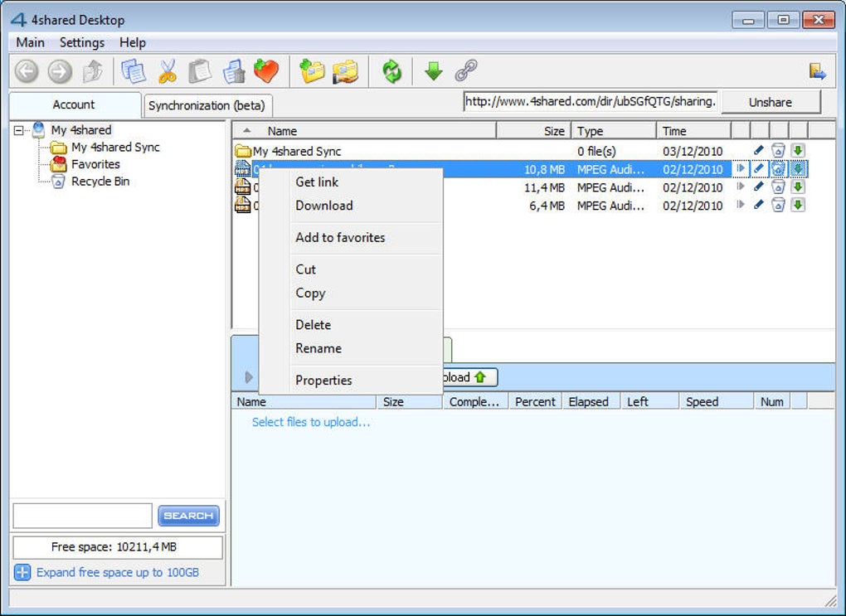Click download arrow on the 11,4 MB row
The image size is (846, 616).
[798, 187]
